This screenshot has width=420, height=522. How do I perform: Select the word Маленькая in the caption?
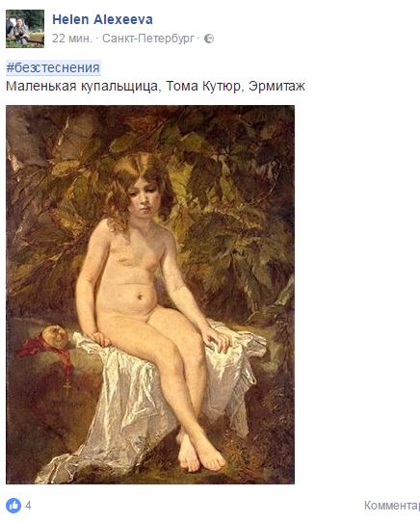pos(41,87)
